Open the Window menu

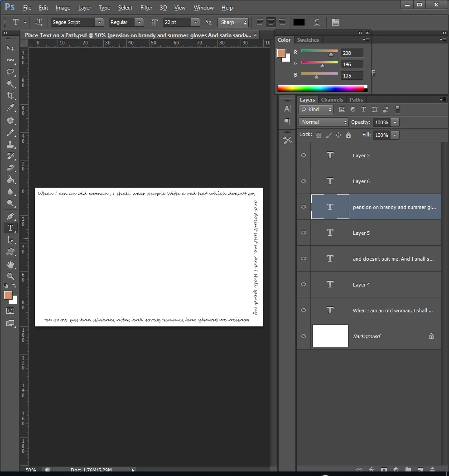[203, 8]
